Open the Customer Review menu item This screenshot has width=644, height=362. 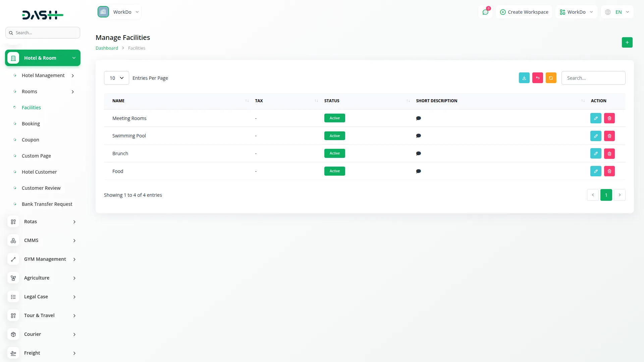(x=41, y=188)
